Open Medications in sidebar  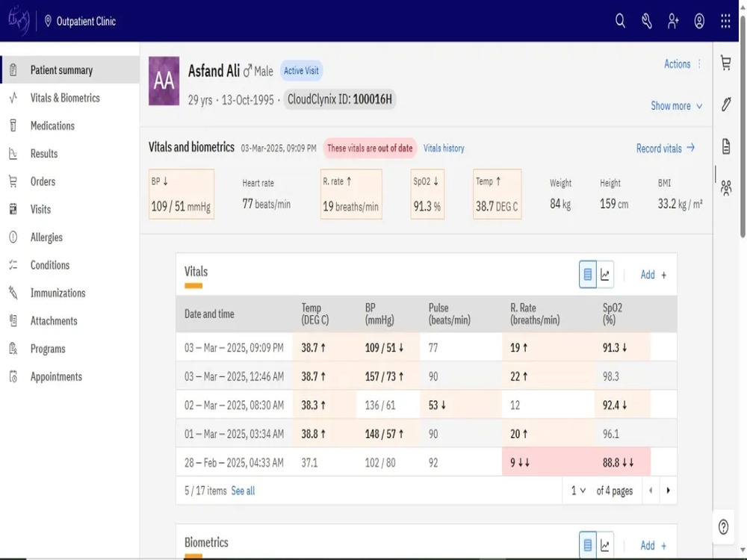pyautogui.click(x=70, y=125)
